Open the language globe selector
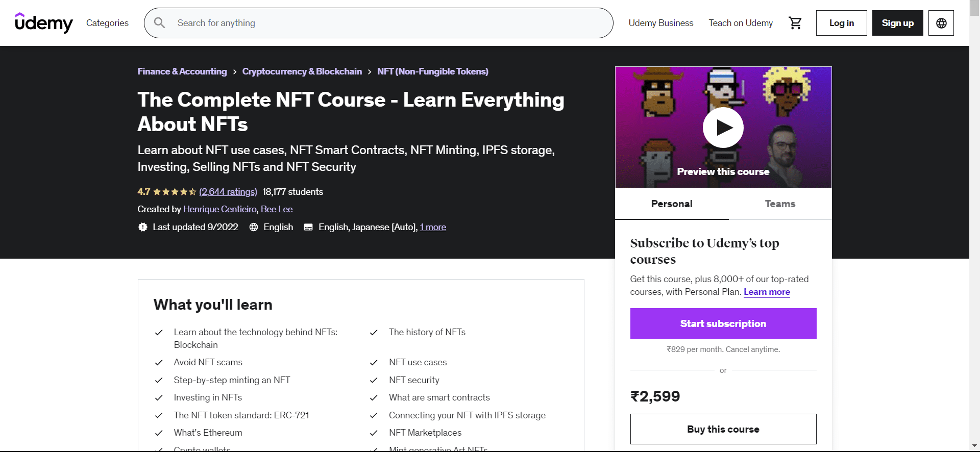This screenshot has width=980, height=452. 941,23
